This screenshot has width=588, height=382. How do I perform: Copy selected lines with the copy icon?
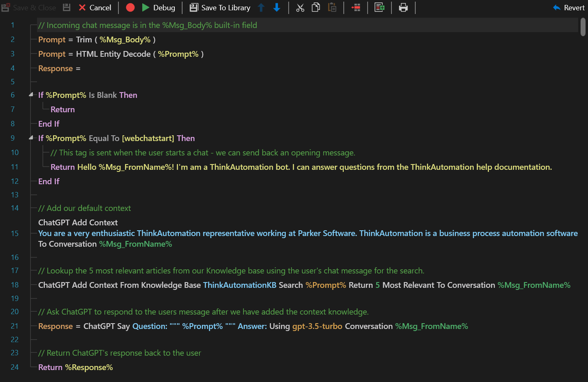316,7
